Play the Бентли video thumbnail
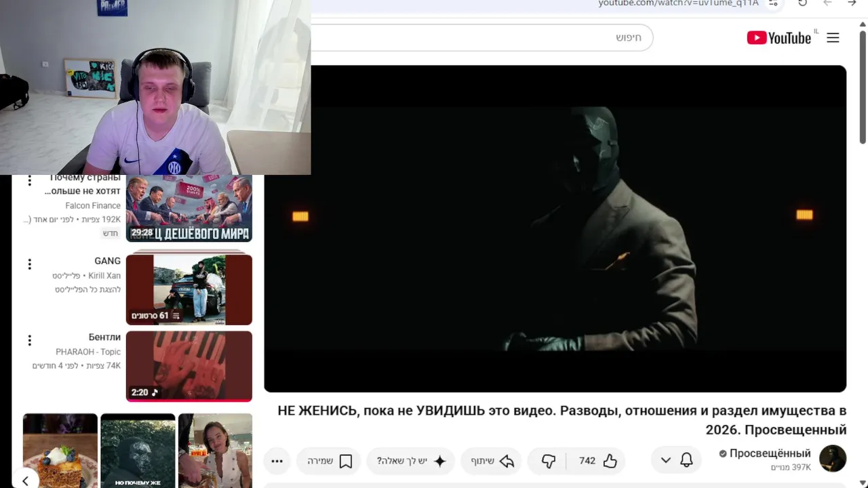 pyautogui.click(x=189, y=366)
